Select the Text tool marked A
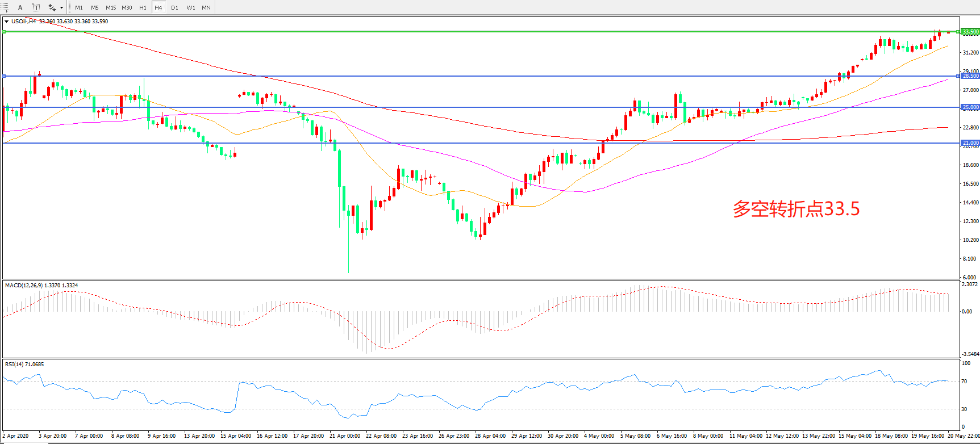Image resolution: width=980 pixels, height=444 pixels. click(20, 7)
